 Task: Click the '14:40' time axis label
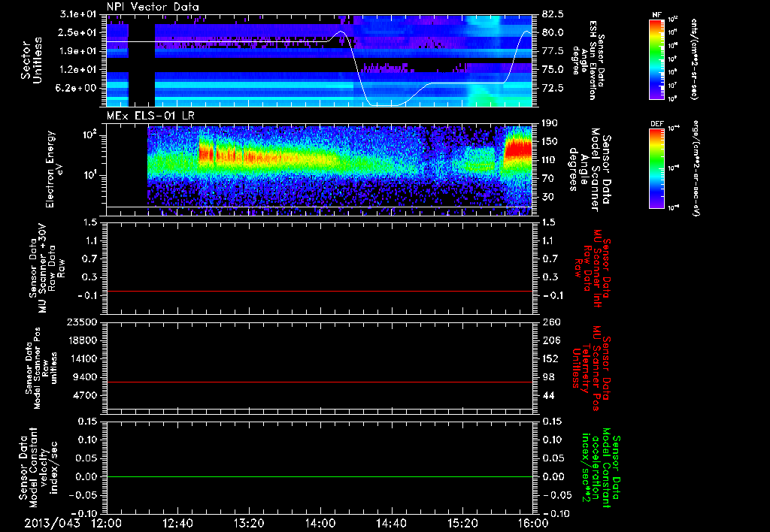point(391,523)
